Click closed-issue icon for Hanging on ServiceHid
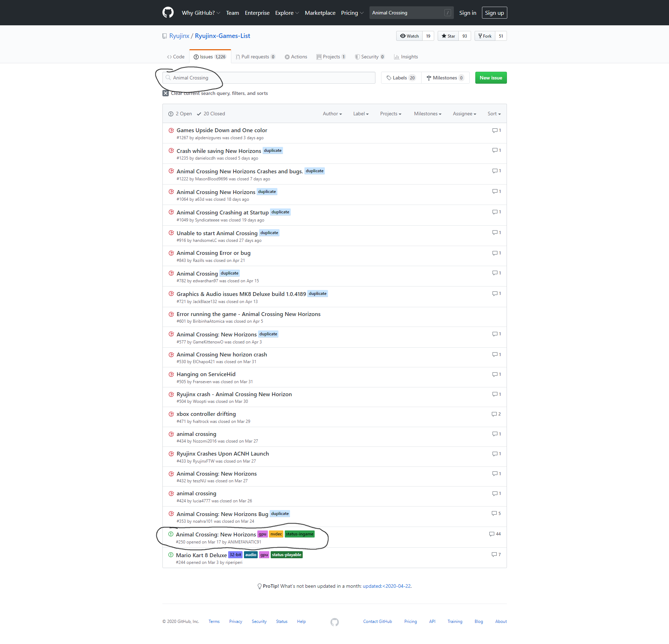 tap(171, 374)
